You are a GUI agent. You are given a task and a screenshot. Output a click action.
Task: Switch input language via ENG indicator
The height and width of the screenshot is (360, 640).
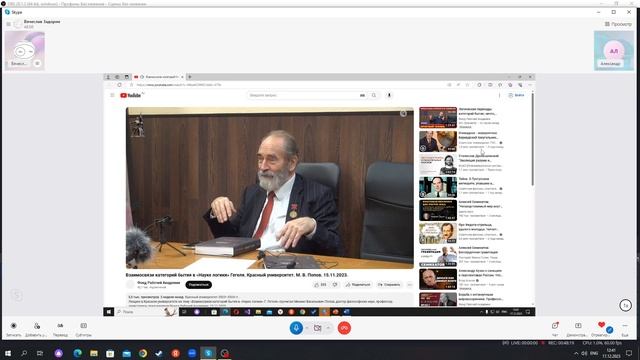[x=594, y=353]
